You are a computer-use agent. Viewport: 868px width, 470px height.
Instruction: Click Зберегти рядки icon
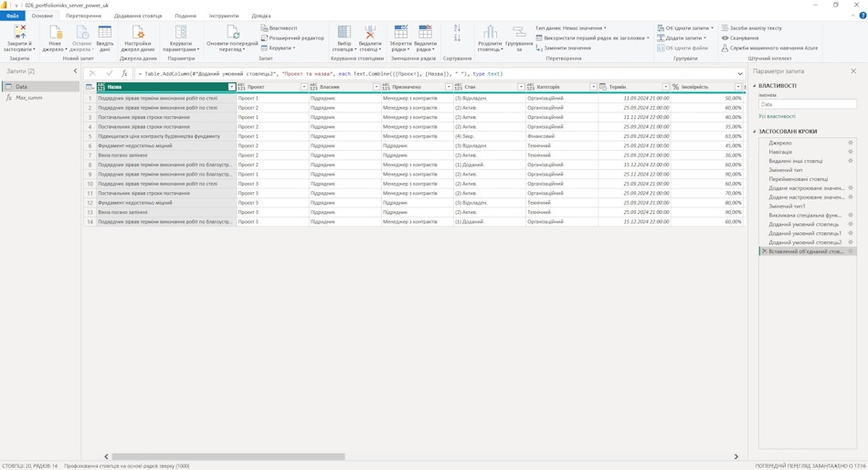pyautogui.click(x=401, y=32)
